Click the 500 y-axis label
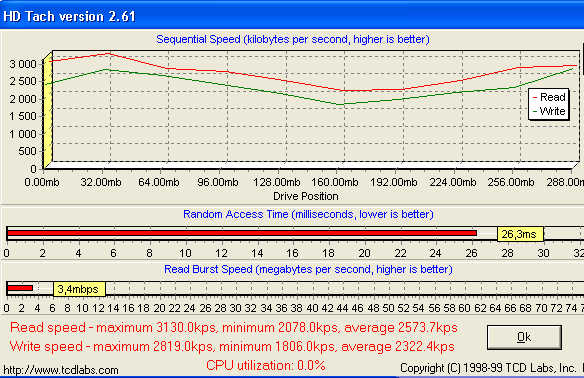584x378 pixels. click(28, 151)
